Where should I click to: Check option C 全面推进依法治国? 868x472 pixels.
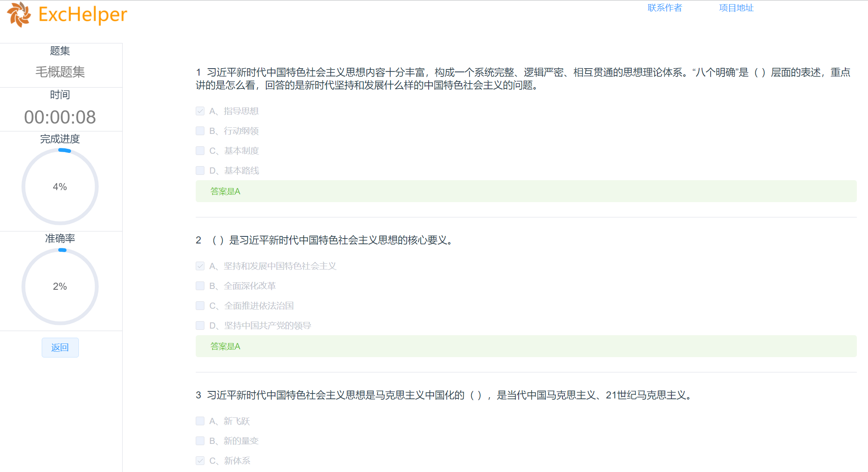pos(200,306)
